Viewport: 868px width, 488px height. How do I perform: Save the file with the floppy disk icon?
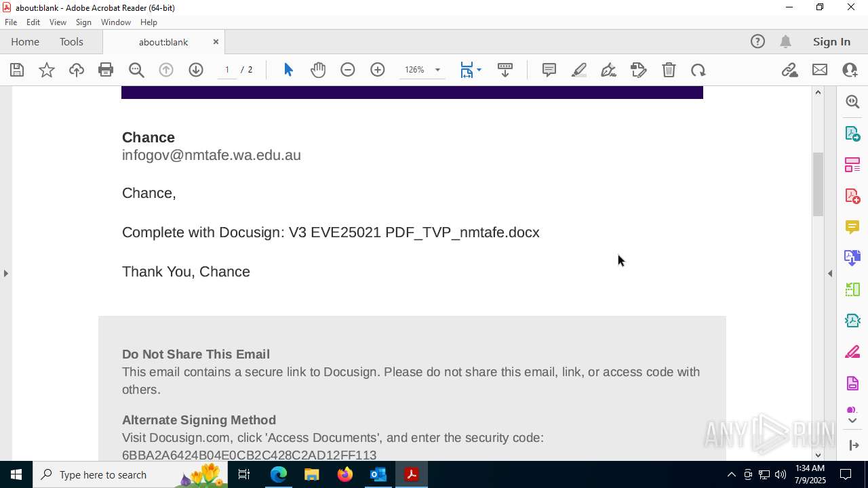(x=17, y=70)
